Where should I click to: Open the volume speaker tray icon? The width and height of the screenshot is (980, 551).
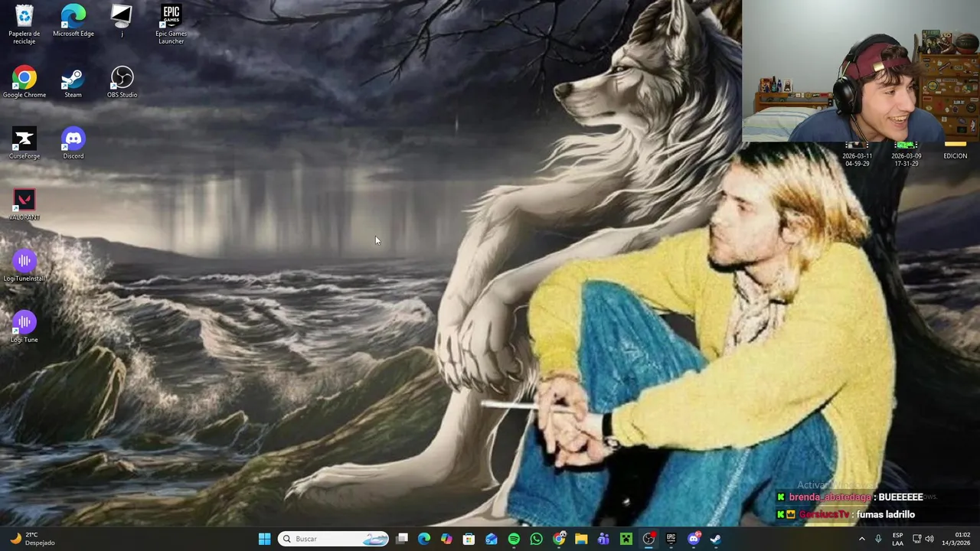tap(929, 539)
